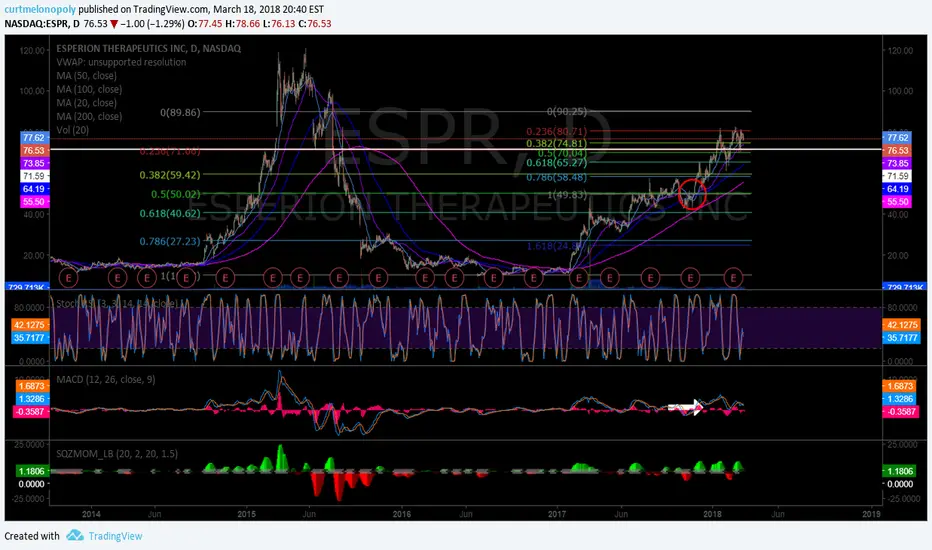This screenshot has height=550, width=932.
Task: Click the 0.618(40.62) Fibonacci level label
Action: coord(170,213)
